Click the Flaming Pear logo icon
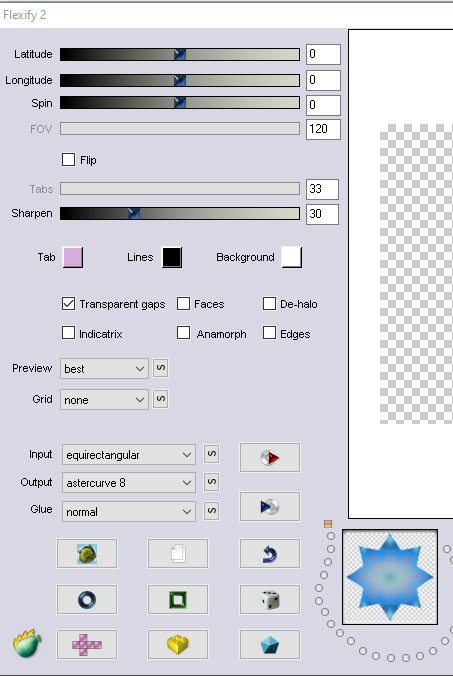Image resolution: width=453 pixels, height=676 pixels. [27, 644]
